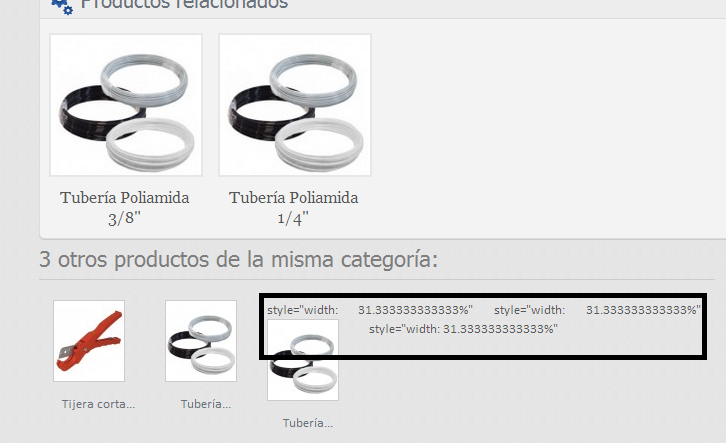Viewport: 726px width, 443px height.
Task: Follow the lowest 'Tubería...' product link
Action: (x=307, y=423)
